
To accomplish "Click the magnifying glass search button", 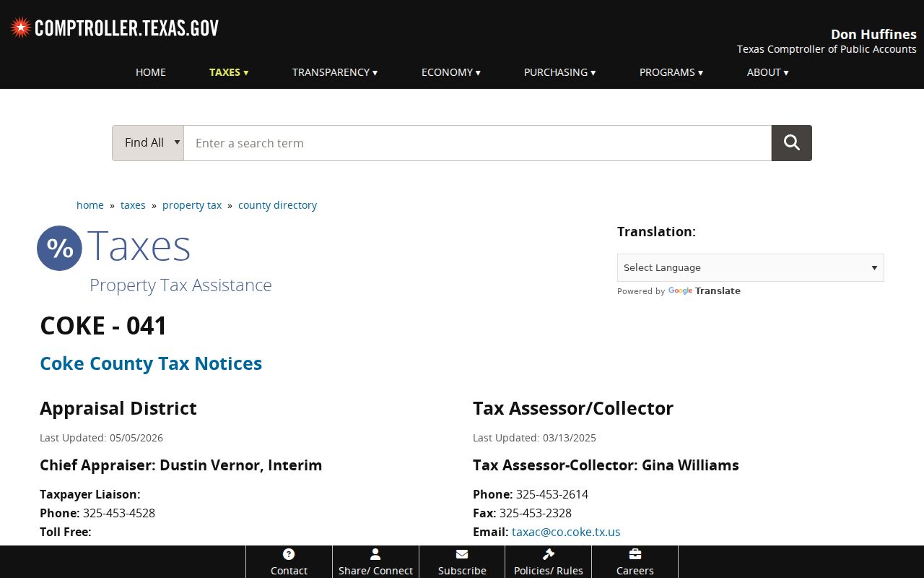I will coord(791,143).
